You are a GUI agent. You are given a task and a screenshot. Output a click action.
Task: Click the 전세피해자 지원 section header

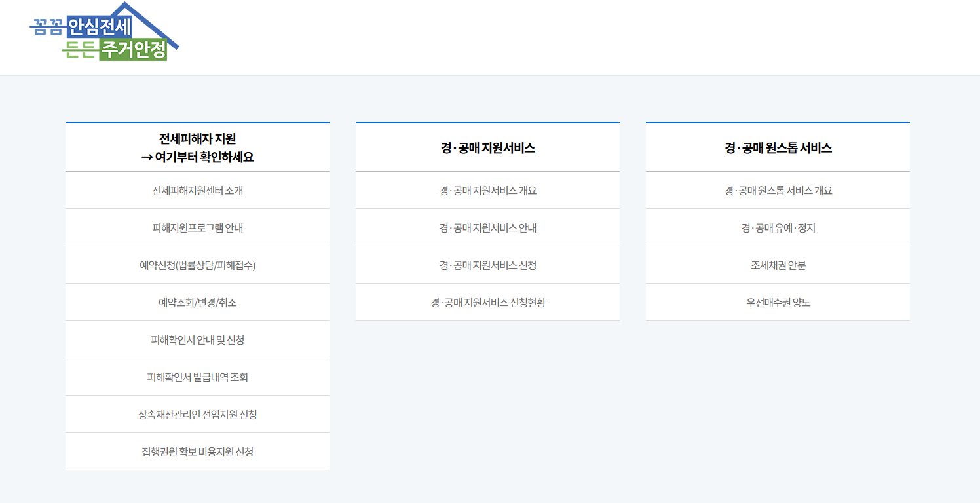pyautogui.click(x=197, y=147)
